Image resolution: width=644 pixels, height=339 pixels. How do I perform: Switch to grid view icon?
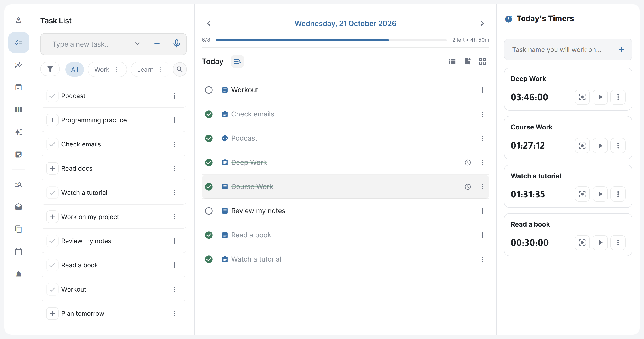point(482,61)
